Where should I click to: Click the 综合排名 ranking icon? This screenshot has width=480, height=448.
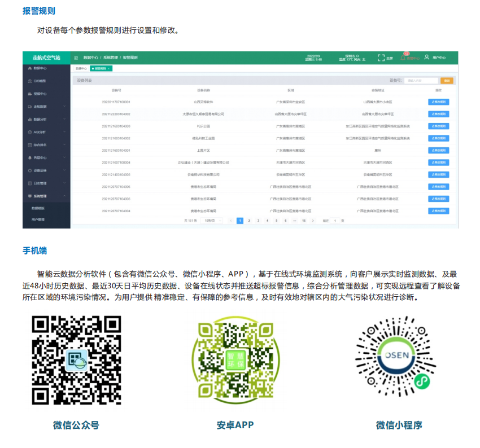click(30, 145)
